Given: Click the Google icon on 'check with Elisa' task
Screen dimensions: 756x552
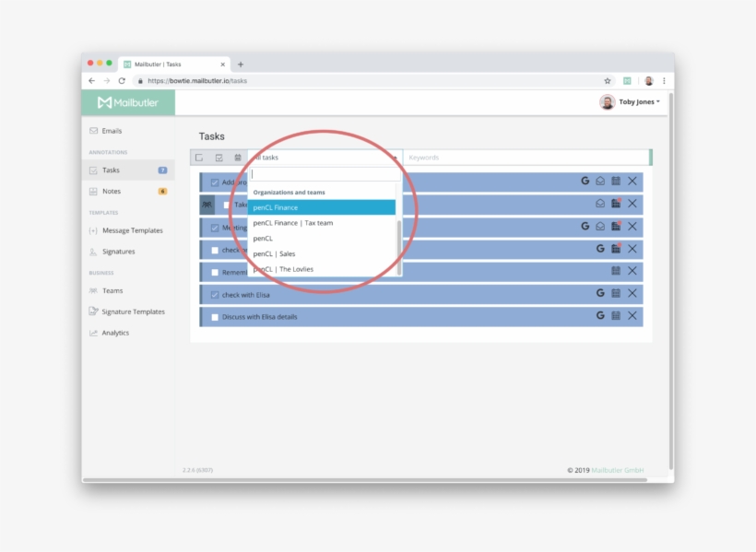Looking at the screenshot, I should pos(600,293).
